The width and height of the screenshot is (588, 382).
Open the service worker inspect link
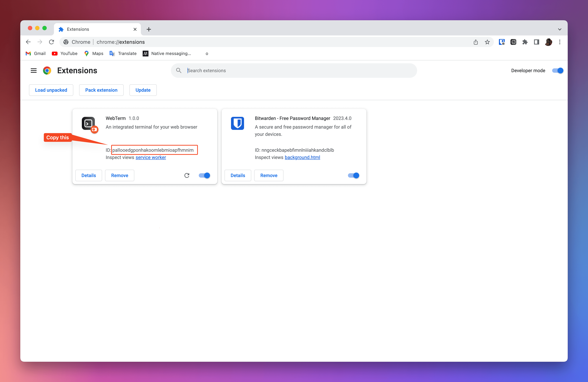[x=151, y=157]
